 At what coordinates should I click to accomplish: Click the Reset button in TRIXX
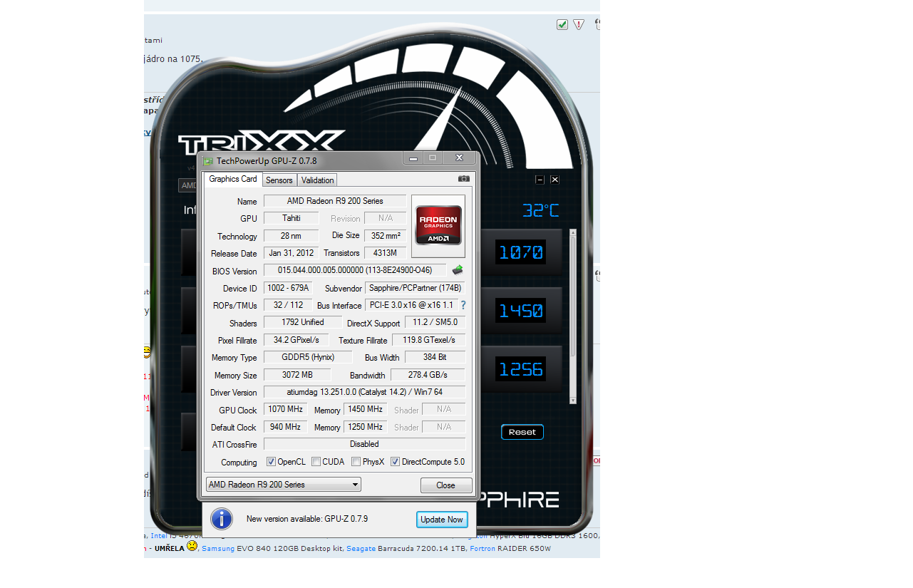[x=522, y=432]
